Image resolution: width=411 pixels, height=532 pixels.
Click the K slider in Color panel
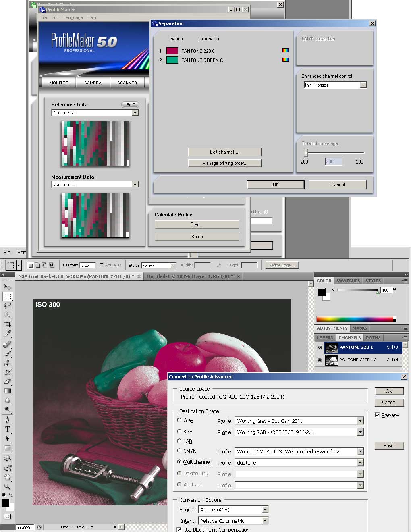(358, 290)
